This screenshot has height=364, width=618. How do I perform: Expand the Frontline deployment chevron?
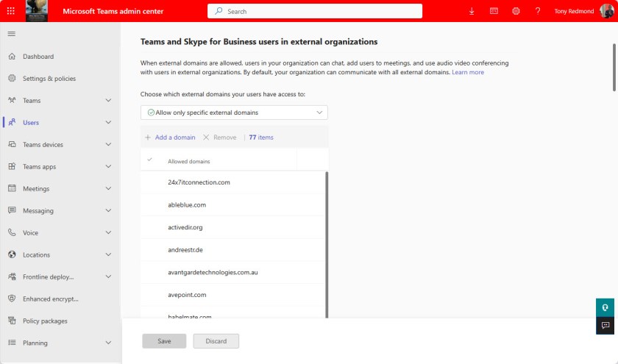tap(108, 277)
